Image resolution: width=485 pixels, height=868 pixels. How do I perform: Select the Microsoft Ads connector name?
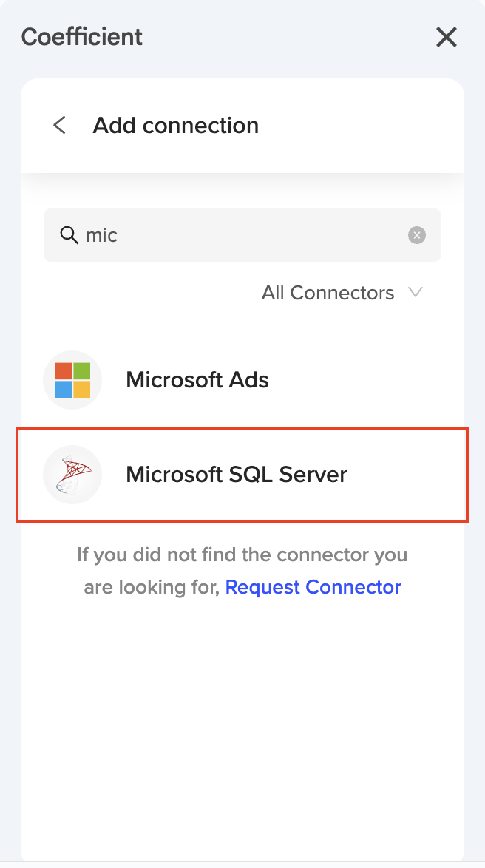tap(197, 380)
